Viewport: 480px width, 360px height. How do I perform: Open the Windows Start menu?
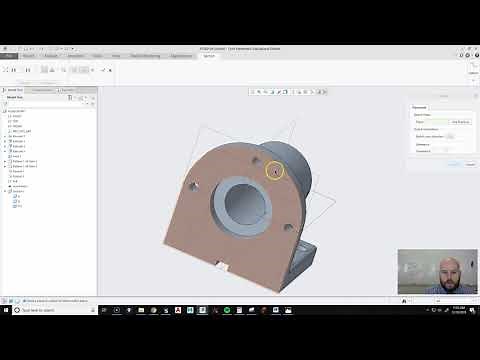tap(6, 310)
